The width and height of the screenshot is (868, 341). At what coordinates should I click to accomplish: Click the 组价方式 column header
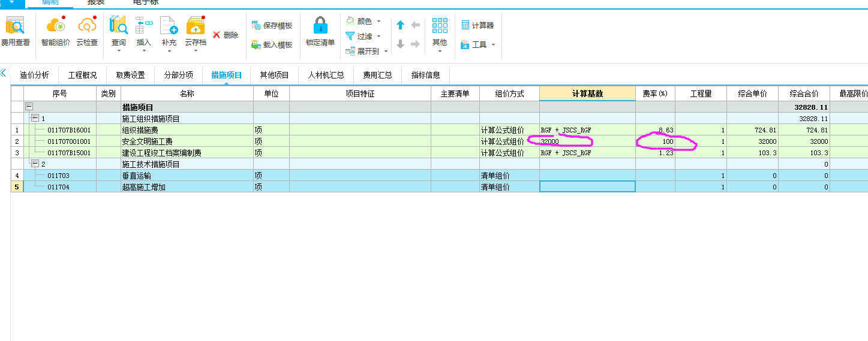click(x=509, y=93)
